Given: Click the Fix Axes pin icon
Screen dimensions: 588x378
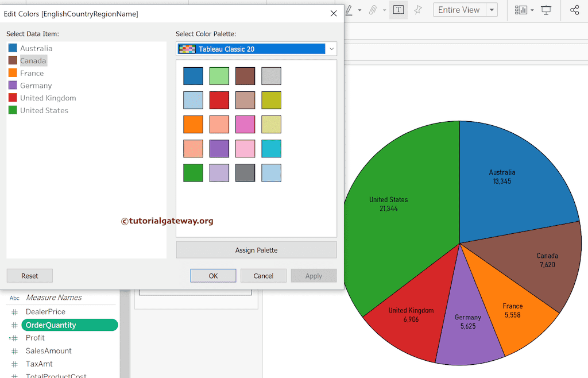Looking at the screenshot, I should pyautogui.click(x=418, y=10).
